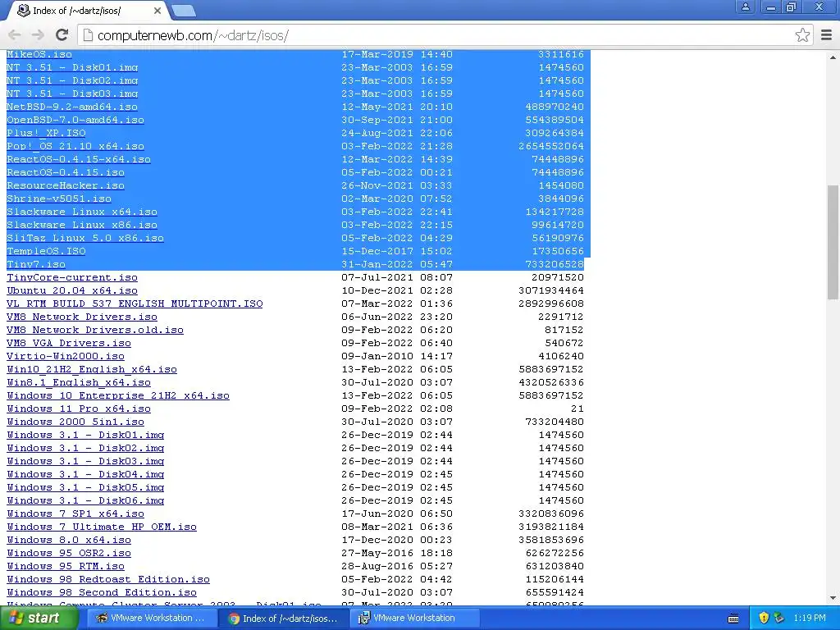Open Windows_98_Redtoast_Edition.iso link
The height and width of the screenshot is (630, 840).
pos(108,579)
